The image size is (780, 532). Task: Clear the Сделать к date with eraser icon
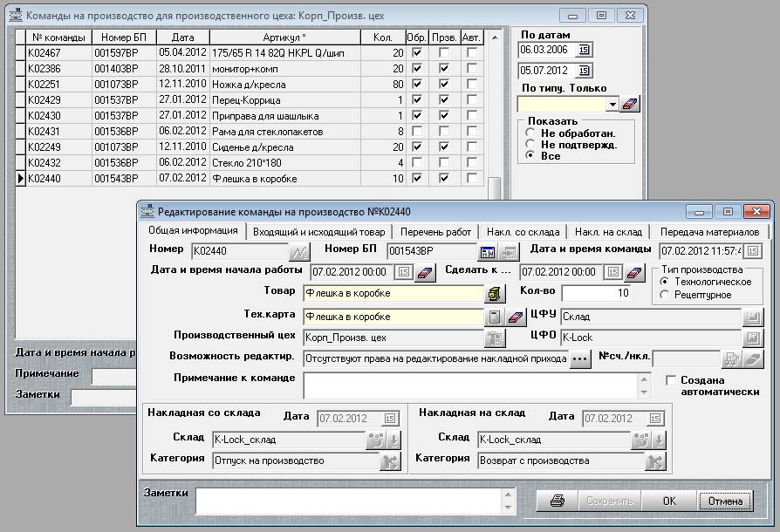point(634,272)
